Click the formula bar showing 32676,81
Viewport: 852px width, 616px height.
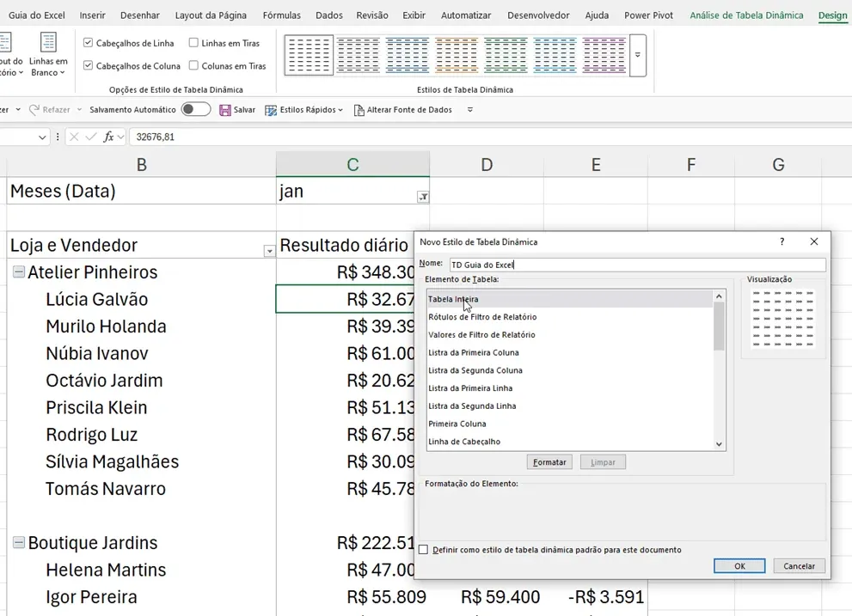point(489,137)
